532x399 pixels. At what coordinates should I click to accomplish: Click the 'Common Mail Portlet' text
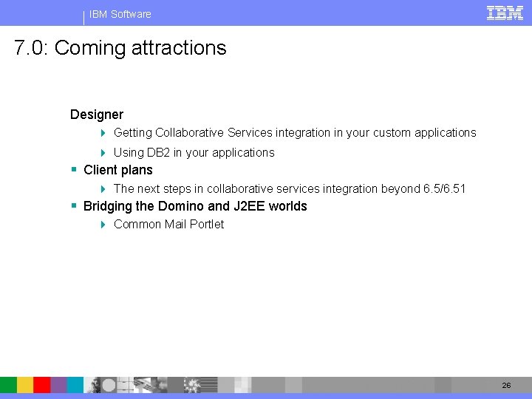point(168,225)
